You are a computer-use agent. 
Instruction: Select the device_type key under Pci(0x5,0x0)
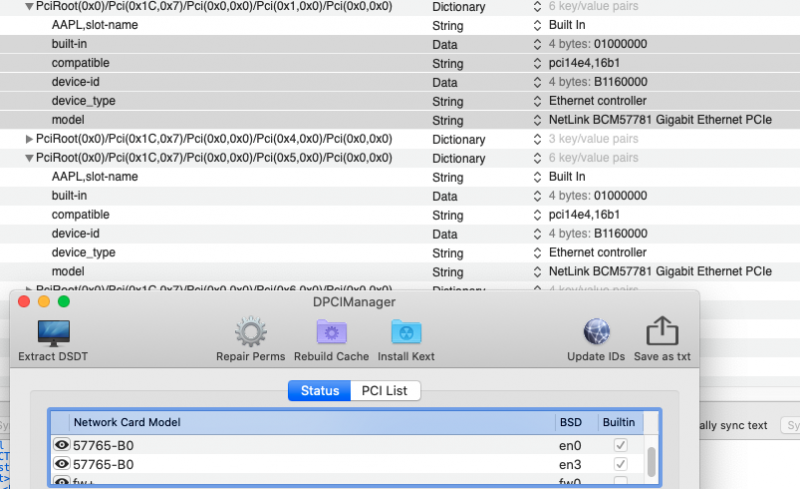coord(83,252)
